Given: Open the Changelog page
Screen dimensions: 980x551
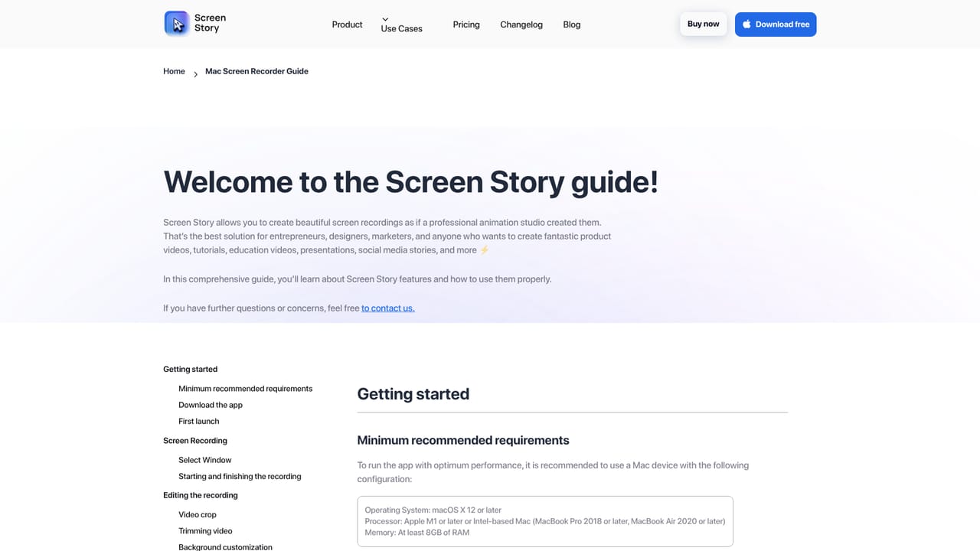Looking at the screenshot, I should [521, 24].
